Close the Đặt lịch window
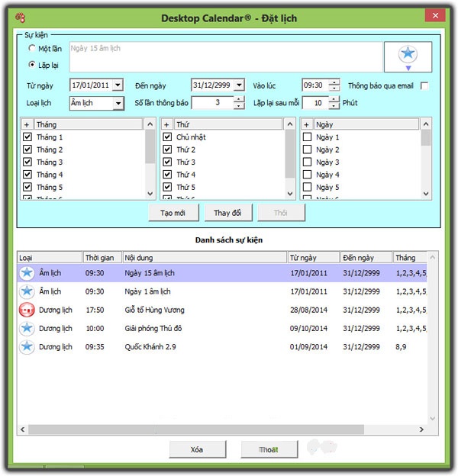458x476 pixels. (x=435, y=15)
